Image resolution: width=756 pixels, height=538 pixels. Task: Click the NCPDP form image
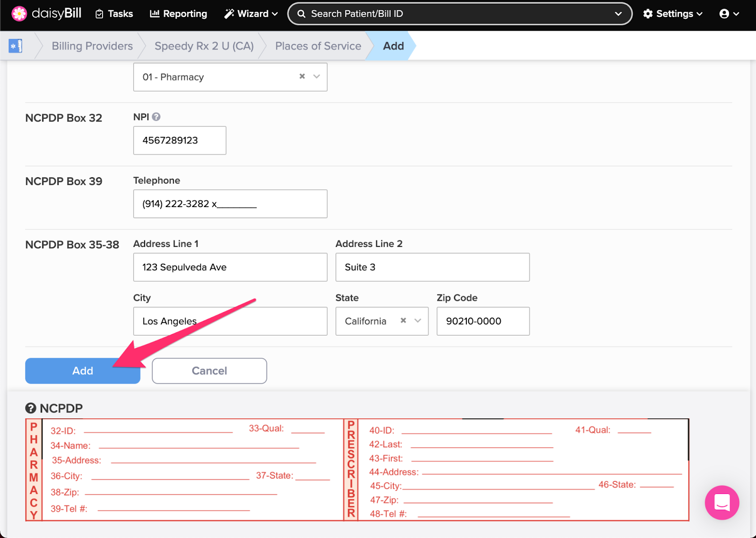357,470
